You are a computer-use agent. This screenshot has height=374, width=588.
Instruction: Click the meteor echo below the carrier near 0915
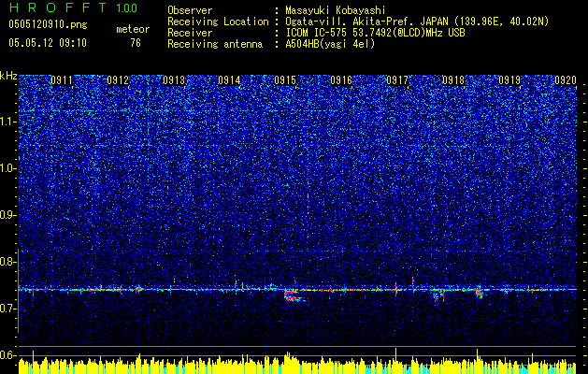click(x=294, y=296)
